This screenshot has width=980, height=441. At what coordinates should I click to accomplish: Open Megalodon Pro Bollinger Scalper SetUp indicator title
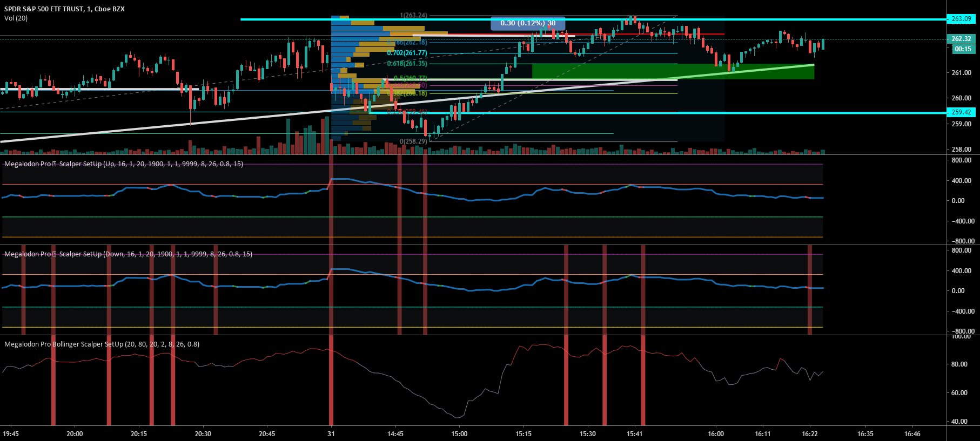[102, 344]
